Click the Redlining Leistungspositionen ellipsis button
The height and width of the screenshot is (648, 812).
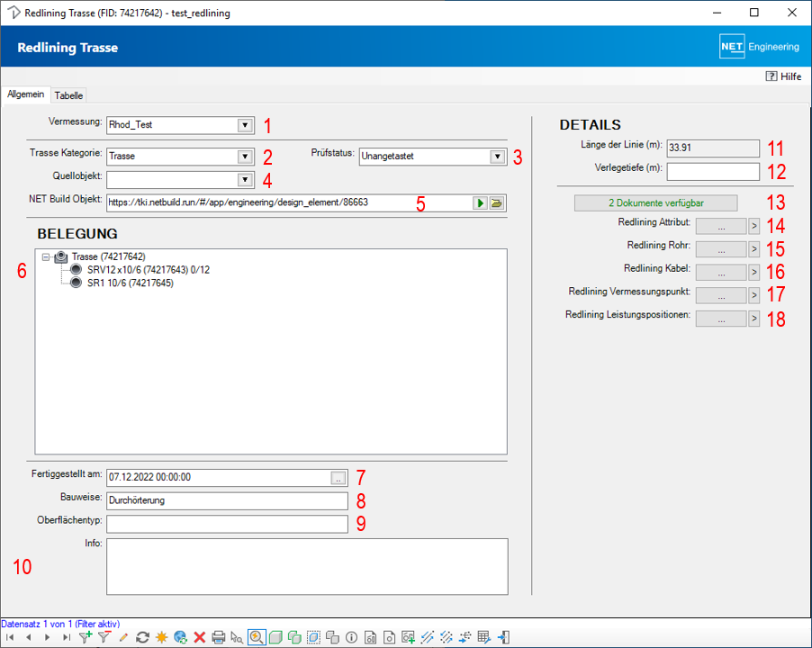[721, 319]
